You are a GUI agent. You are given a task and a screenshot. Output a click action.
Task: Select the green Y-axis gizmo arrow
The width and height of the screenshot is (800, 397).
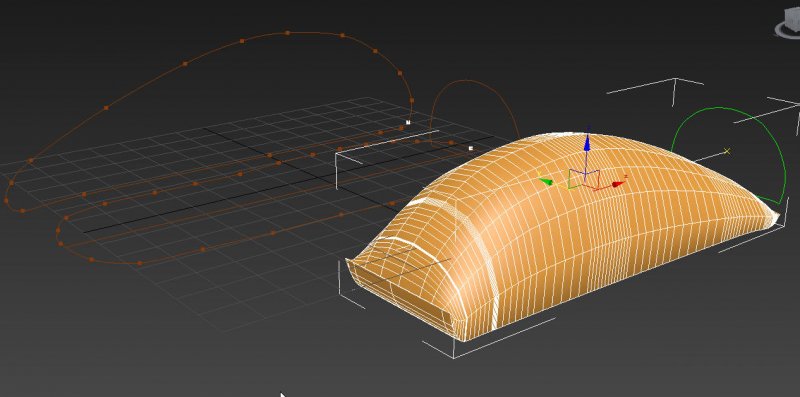[546, 181]
